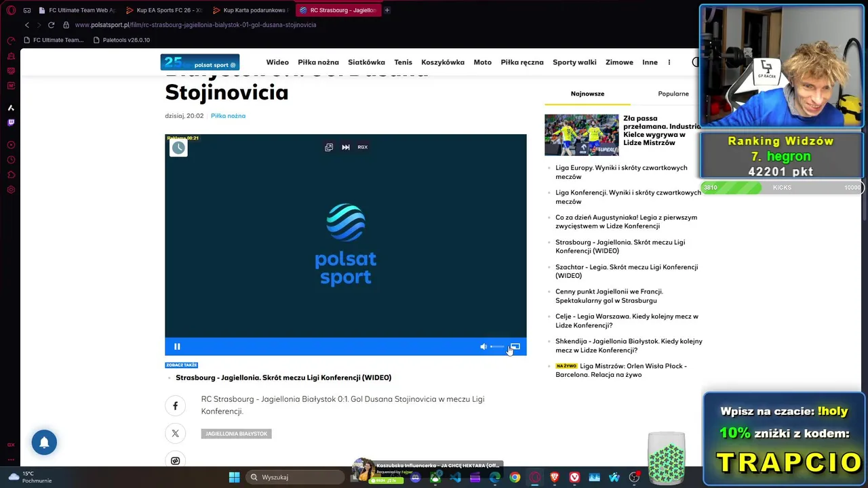This screenshot has height=488, width=868.
Task: Open Visual Studio Code from the taskbar
Action: click(455, 477)
